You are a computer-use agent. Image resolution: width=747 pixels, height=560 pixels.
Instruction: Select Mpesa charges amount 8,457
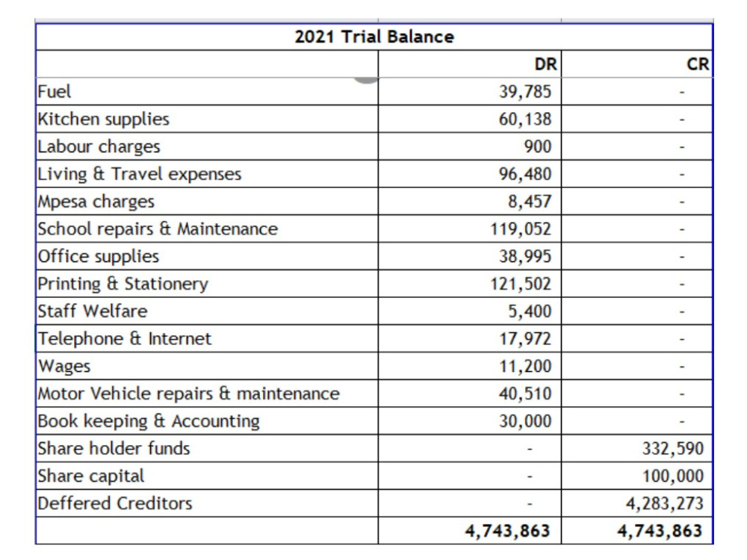point(530,202)
